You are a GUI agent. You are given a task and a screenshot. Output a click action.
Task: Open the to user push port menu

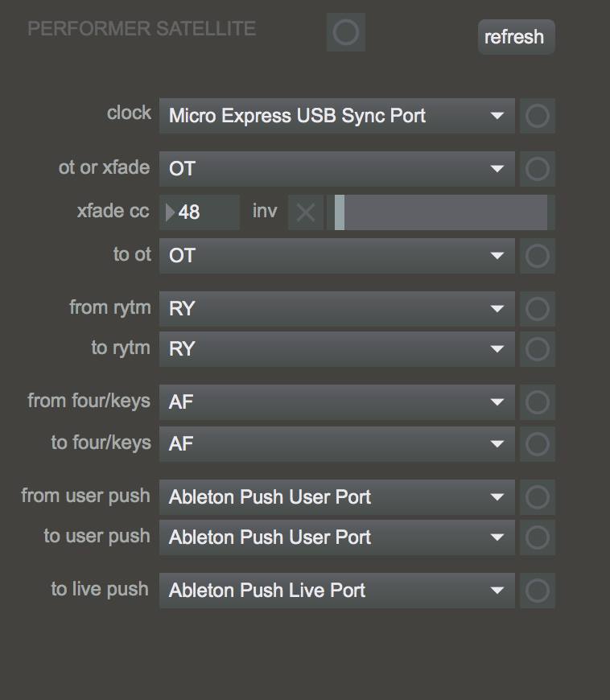(336, 537)
